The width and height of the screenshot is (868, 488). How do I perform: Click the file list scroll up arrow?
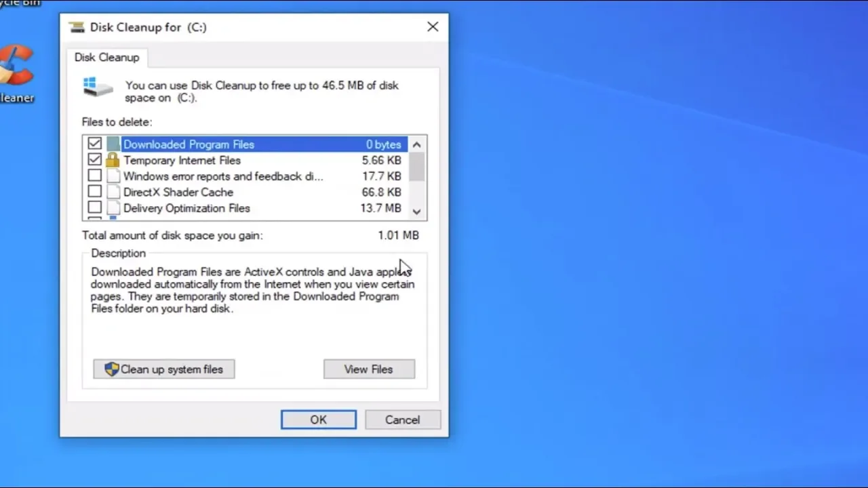point(417,144)
